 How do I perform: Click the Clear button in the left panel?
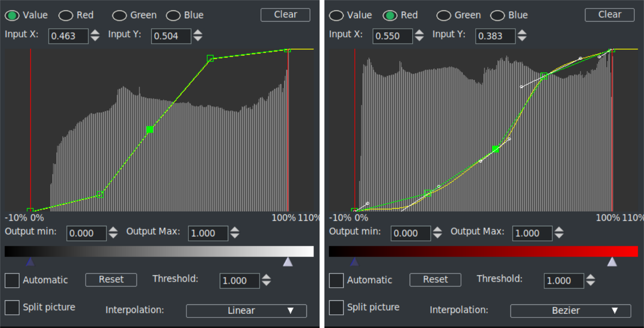[285, 15]
